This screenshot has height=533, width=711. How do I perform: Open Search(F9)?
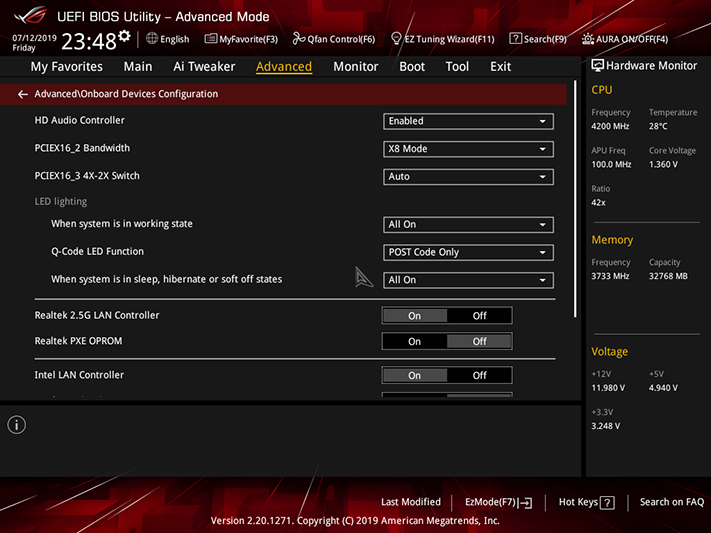(538, 39)
